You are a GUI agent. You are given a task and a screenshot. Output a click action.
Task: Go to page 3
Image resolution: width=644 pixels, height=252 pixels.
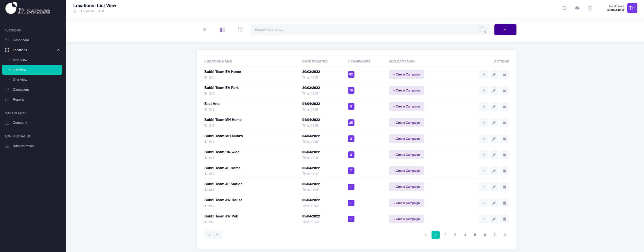(455, 235)
